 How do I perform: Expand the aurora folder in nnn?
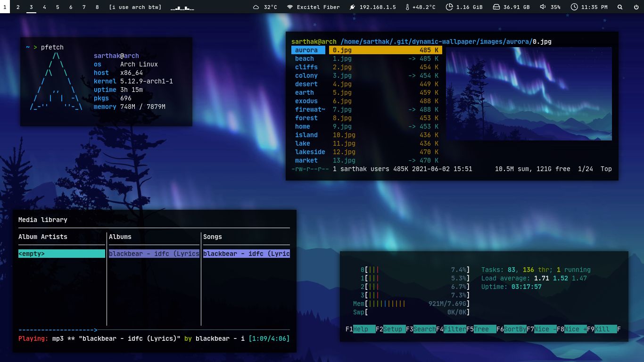point(307,50)
